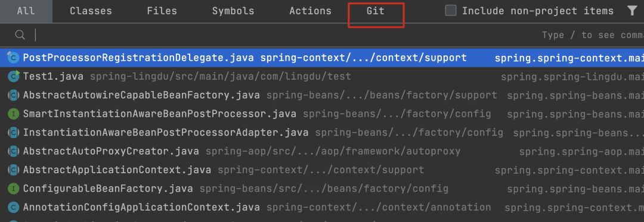Open the Test1.java search result
This screenshot has height=222, width=644.
tap(322, 77)
